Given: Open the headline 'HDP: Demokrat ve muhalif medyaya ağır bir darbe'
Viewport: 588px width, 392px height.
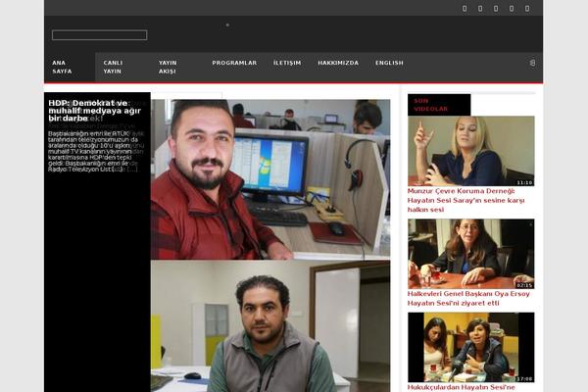Looking at the screenshot, I should coord(94,111).
